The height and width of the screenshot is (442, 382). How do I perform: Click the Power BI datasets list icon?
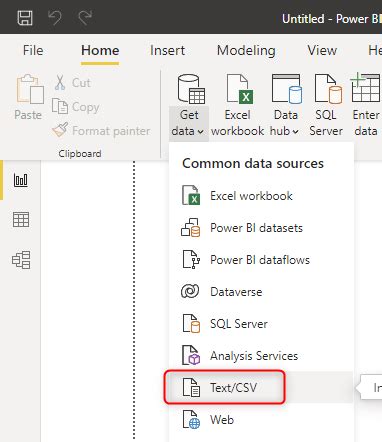(x=191, y=228)
